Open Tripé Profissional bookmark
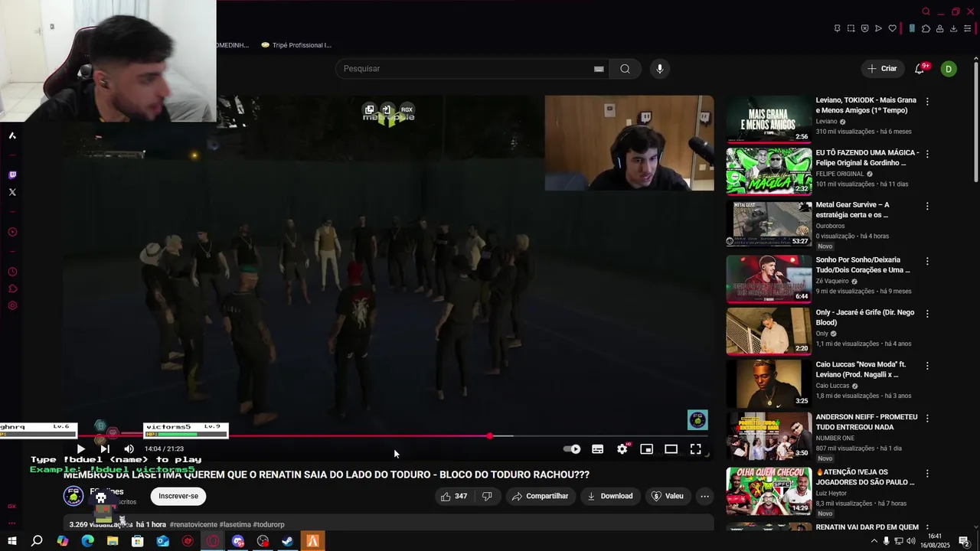 (x=296, y=45)
